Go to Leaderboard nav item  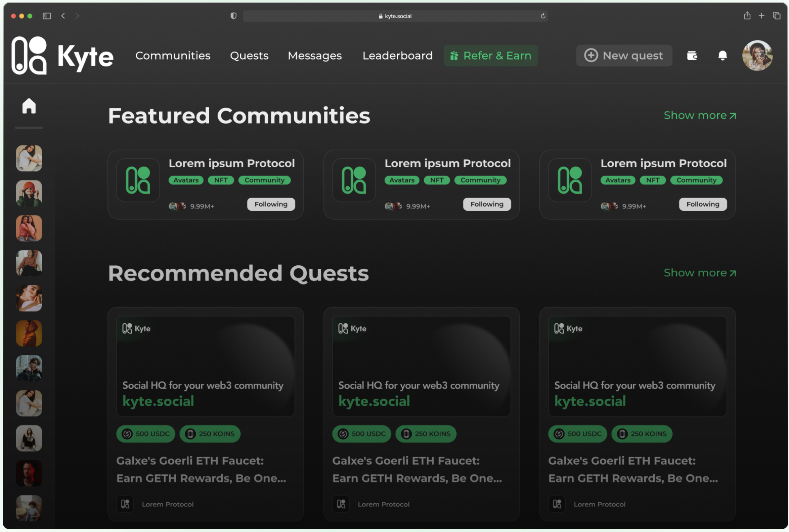point(397,56)
